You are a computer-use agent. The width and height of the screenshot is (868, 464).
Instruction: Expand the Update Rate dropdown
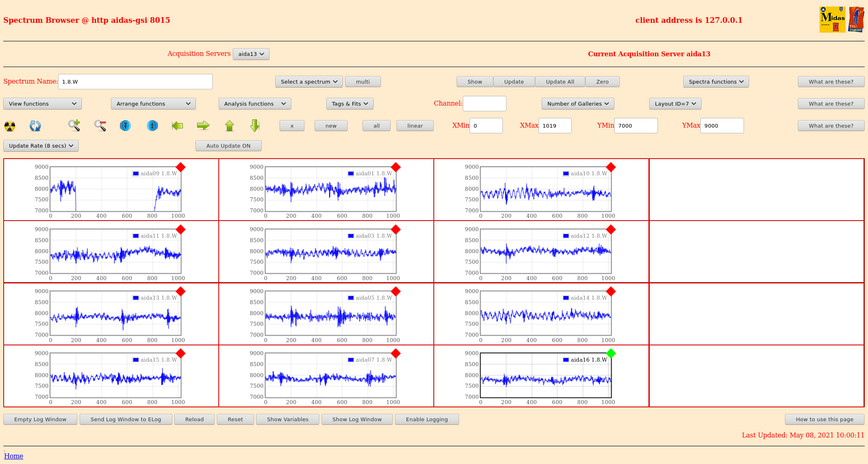click(41, 146)
